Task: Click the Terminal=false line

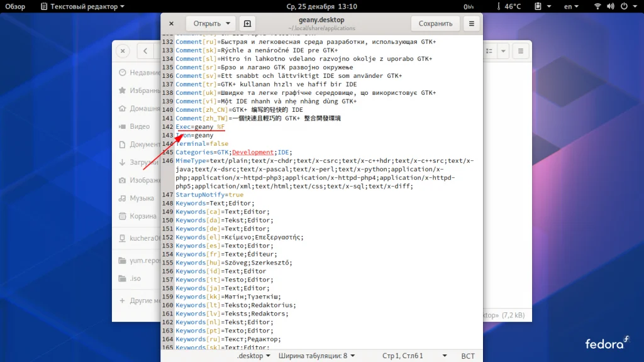Action: click(x=202, y=144)
